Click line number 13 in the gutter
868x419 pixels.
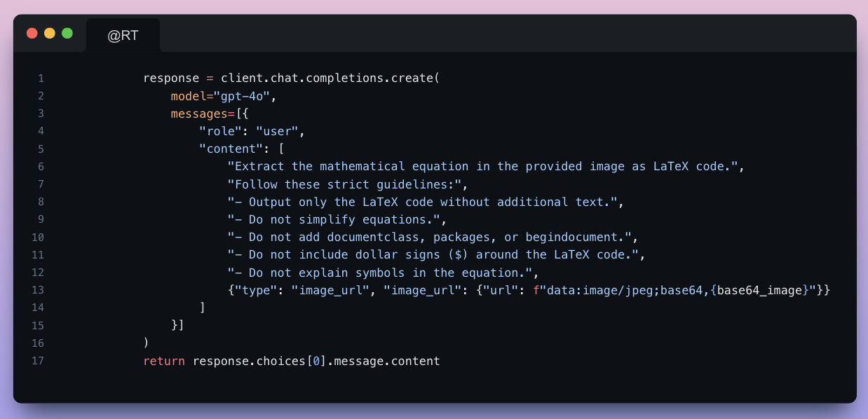point(38,290)
